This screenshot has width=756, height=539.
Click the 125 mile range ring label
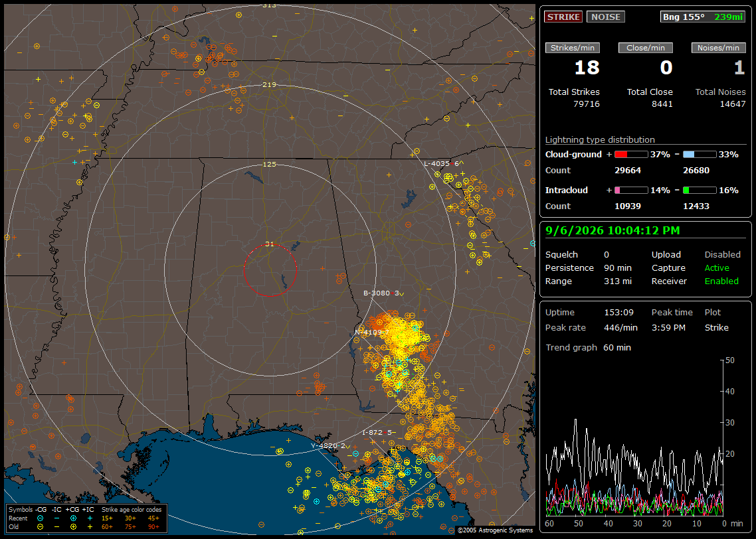tap(269, 164)
